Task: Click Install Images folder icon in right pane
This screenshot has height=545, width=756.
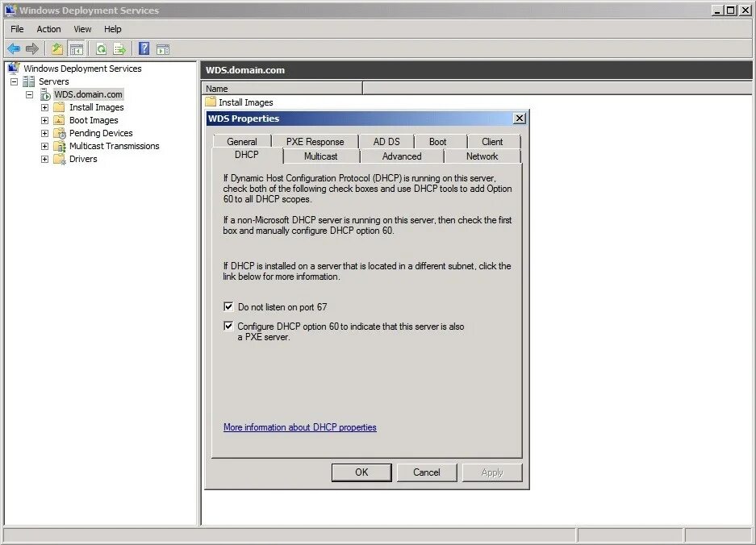Action: [x=211, y=102]
